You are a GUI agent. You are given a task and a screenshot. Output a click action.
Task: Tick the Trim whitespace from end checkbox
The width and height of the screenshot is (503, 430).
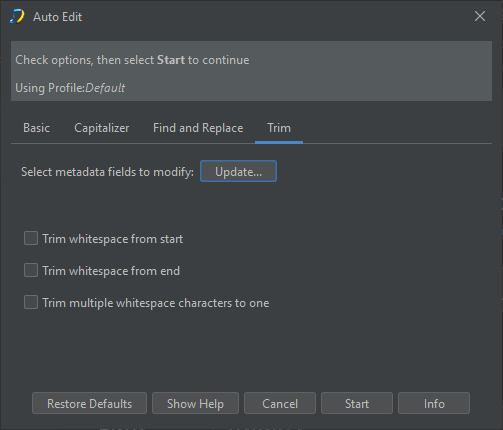pyautogui.click(x=31, y=270)
